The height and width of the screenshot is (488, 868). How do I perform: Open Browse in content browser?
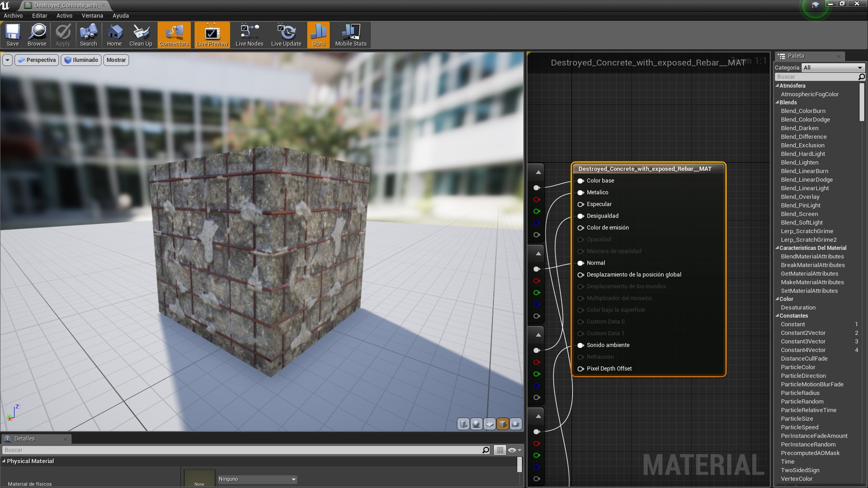37,35
